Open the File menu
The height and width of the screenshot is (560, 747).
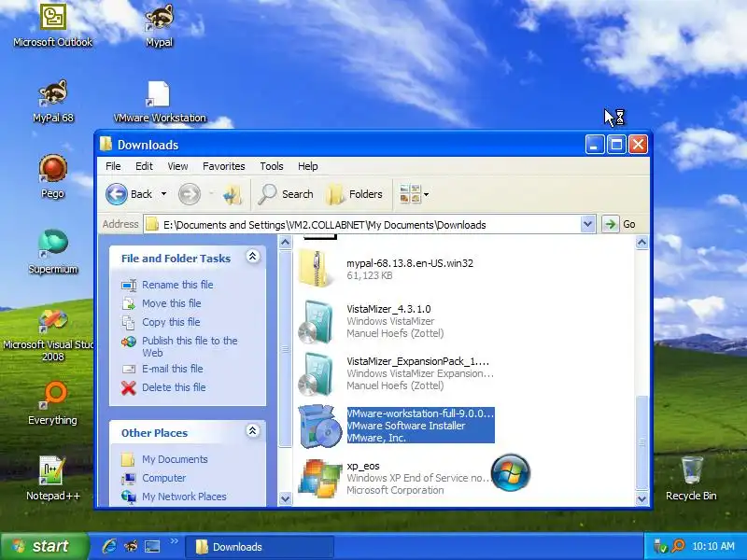pyautogui.click(x=113, y=166)
